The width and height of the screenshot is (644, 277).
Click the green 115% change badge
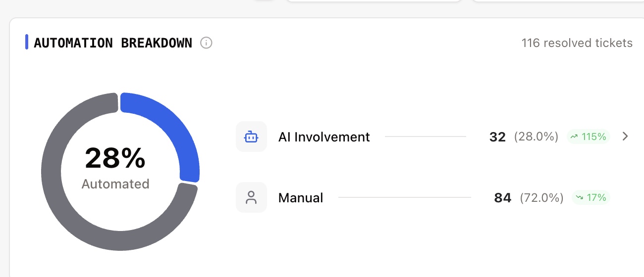(589, 137)
